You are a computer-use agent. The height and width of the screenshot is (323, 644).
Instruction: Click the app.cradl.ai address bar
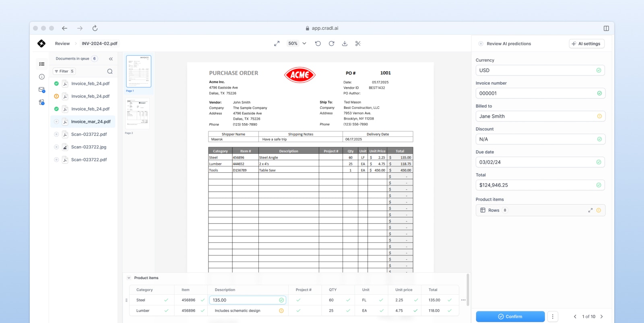[x=322, y=28]
